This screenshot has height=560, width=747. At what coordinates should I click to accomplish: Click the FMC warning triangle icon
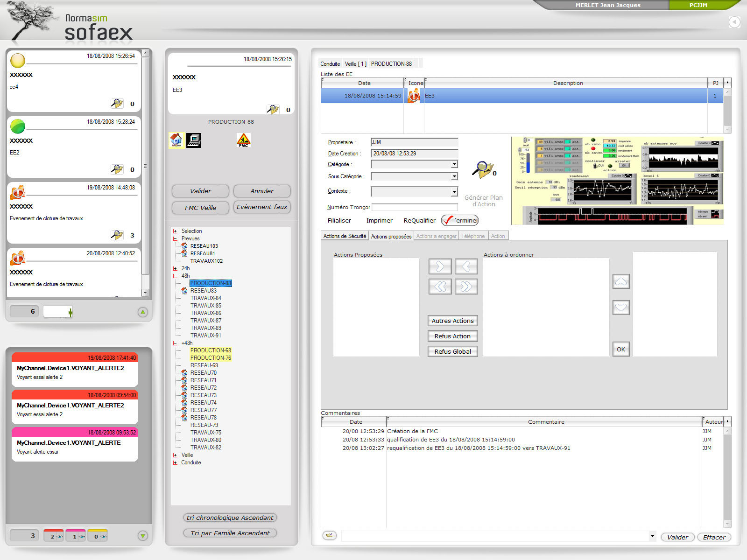(x=243, y=140)
